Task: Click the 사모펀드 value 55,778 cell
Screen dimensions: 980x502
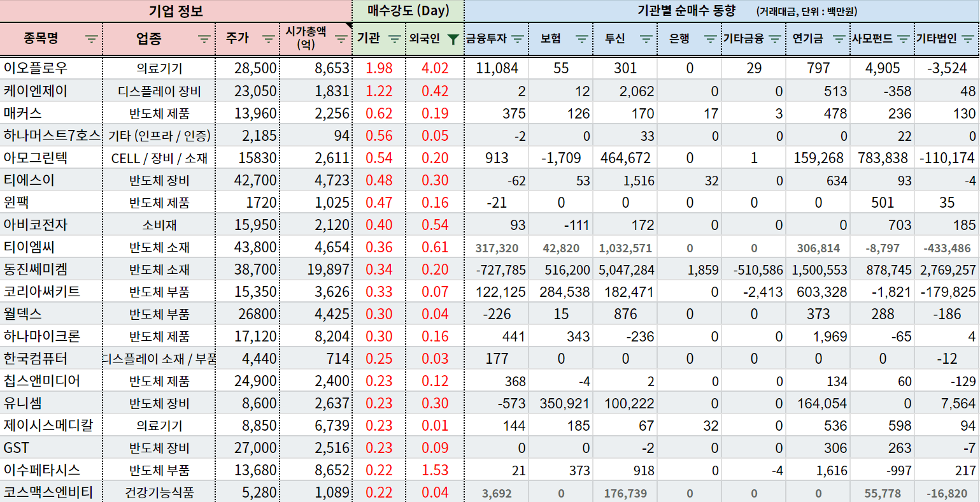Action: 883,492
